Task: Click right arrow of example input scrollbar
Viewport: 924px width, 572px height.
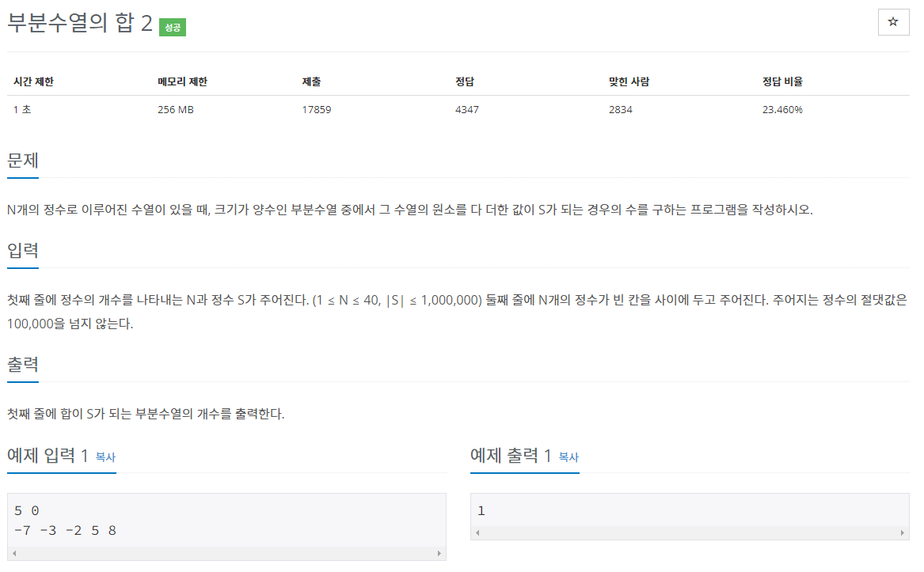Action: (x=439, y=553)
